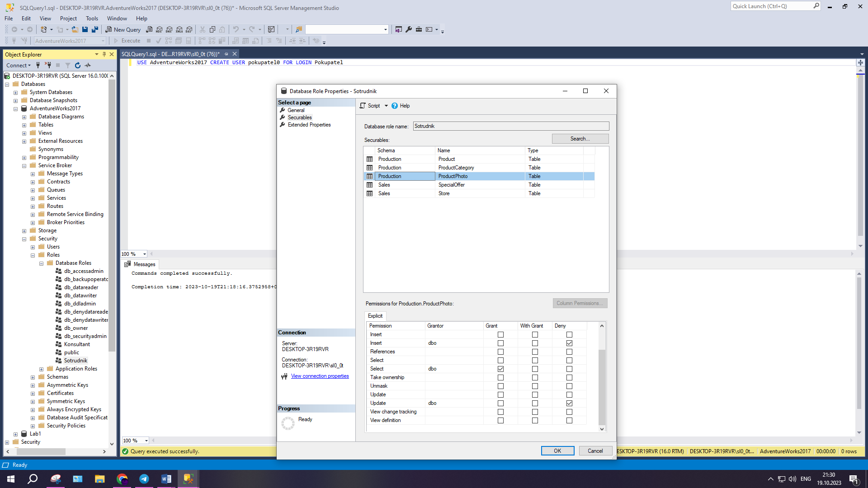Expand the System Databases node

pos(15,93)
